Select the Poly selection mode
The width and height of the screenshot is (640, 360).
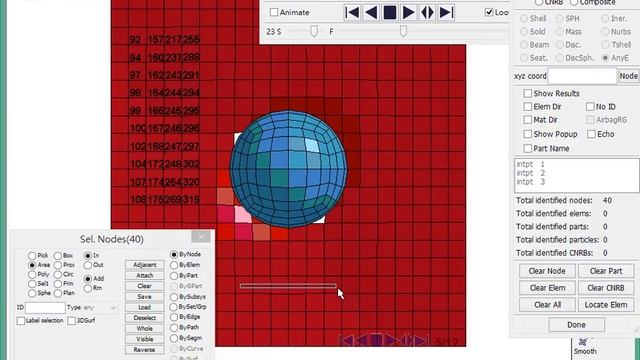click(32, 274)
